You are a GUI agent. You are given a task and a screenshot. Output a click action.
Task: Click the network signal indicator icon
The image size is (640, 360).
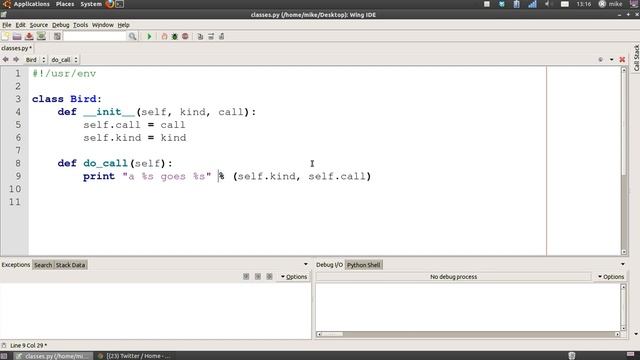click(x=532, y=4)
